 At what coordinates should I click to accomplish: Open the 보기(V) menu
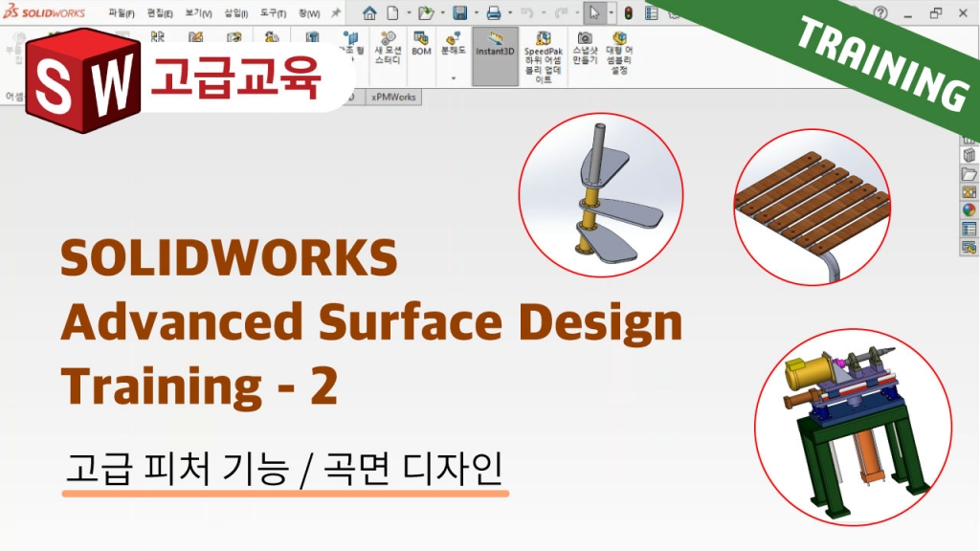point(198,13)
